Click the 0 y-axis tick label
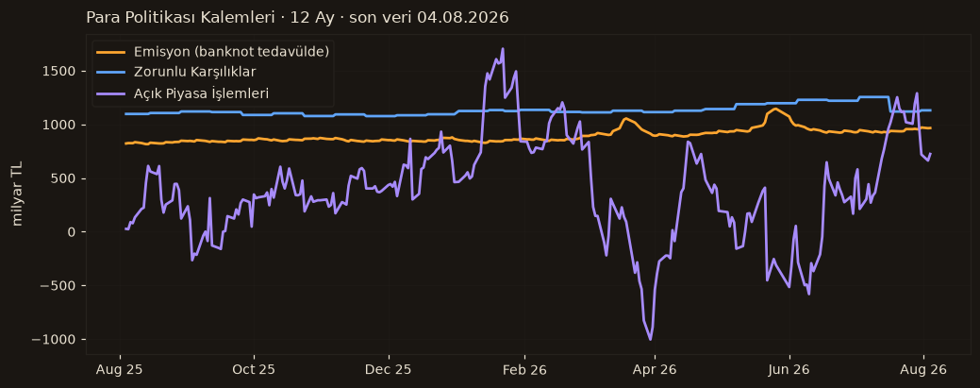The image size is (980, 388). click(x=74, y=232)
